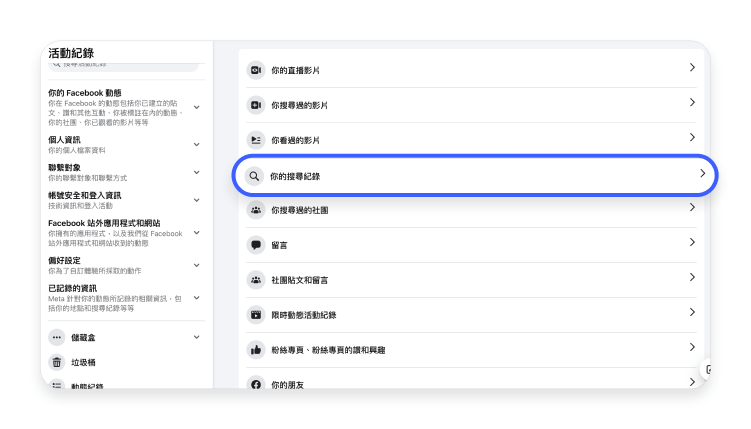751x429 pixels.
Task: Expand the 個人資訊 section
Action: point(197,144)
